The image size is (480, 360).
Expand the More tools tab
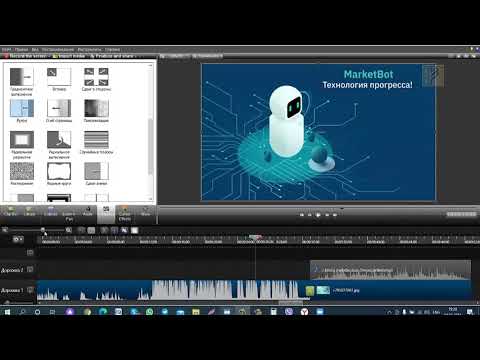click(145, 212)
